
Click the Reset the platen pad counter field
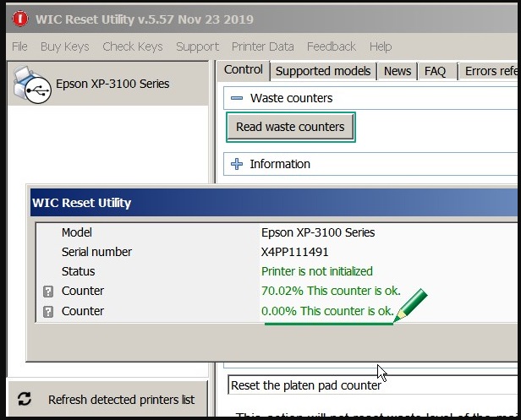pyautogui.click(x=373, y=385)
